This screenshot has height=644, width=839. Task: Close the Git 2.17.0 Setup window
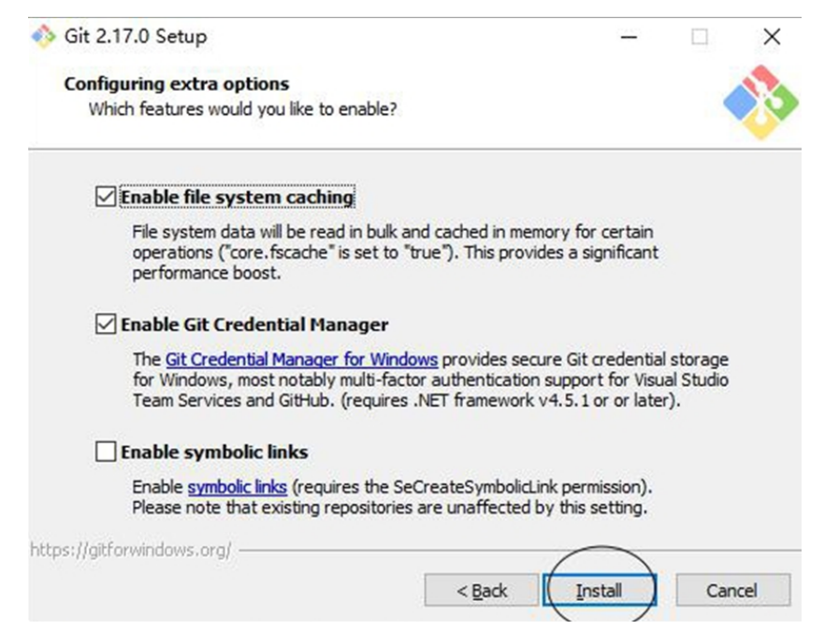772,36
